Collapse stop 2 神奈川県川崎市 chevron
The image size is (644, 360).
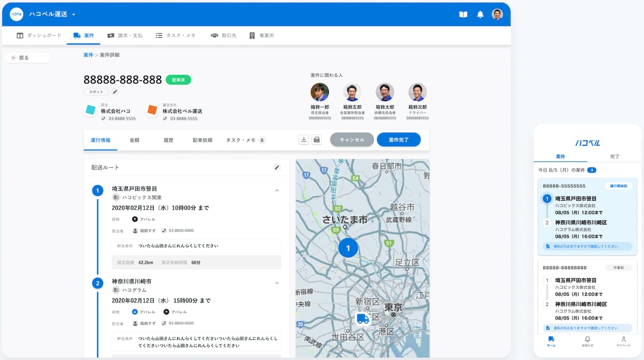point(277,283)
